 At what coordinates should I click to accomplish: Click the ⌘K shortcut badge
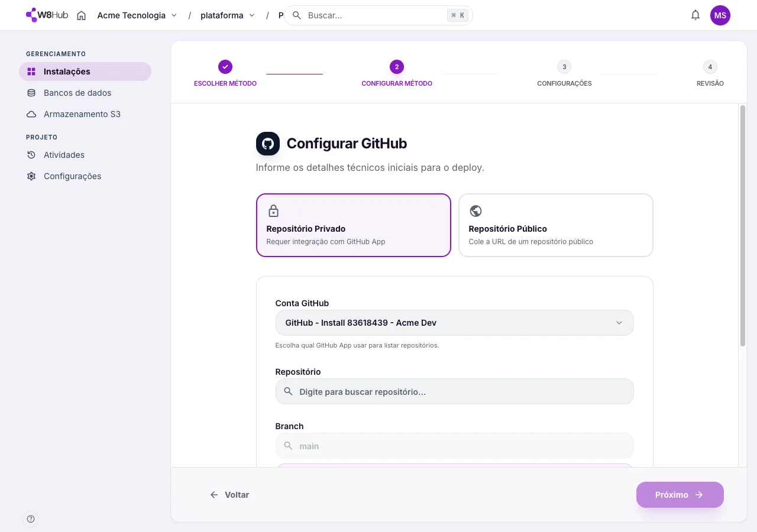tap(457, 15)
